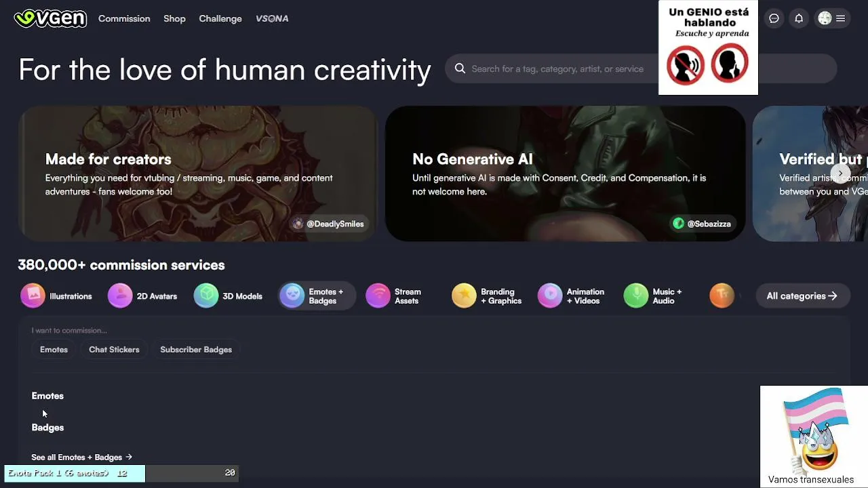Click the Emotes + Badges face icon
868x488 pixels.
tap(292, 296)
